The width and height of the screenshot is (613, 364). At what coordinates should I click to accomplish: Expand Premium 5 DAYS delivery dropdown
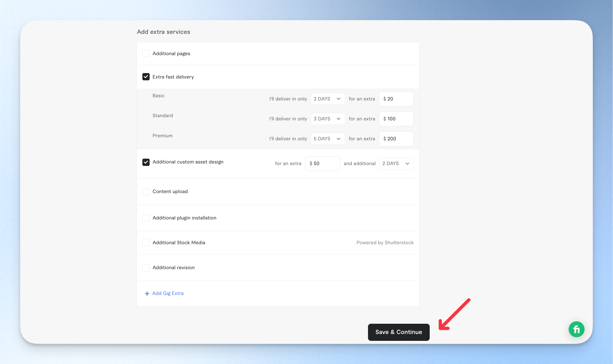click(x=328, y=139)
